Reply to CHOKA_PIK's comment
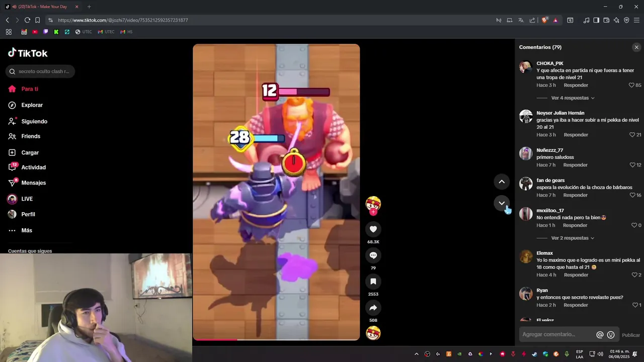Viewport: 644px width, 362px height. 576,85
